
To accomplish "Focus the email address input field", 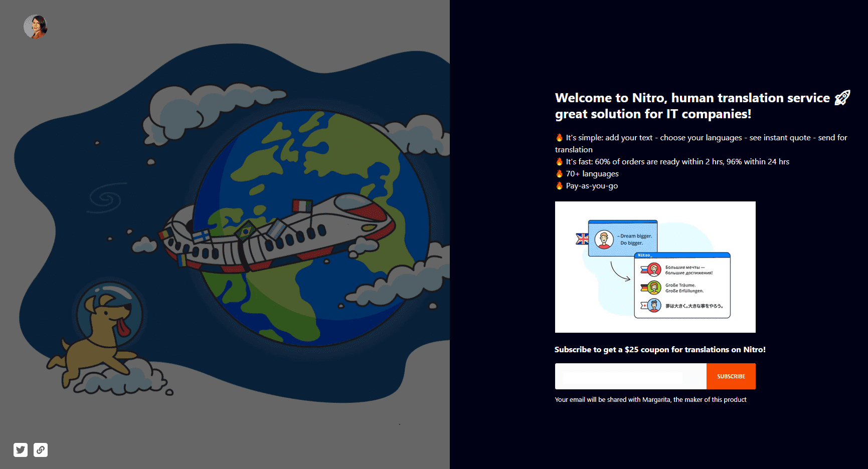I will pyautogui.click(x=630, y=377).
